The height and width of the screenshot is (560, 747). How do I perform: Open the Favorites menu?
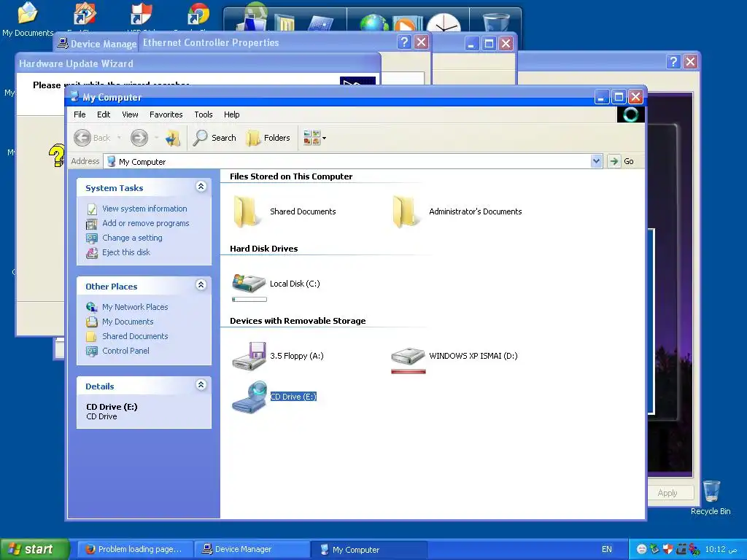coord(166,114)
